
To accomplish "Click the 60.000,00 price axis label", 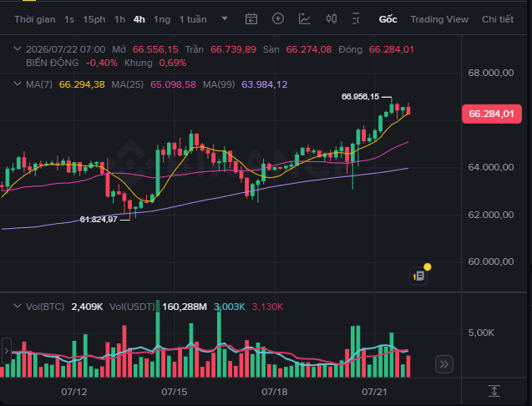I will [491, 261].
